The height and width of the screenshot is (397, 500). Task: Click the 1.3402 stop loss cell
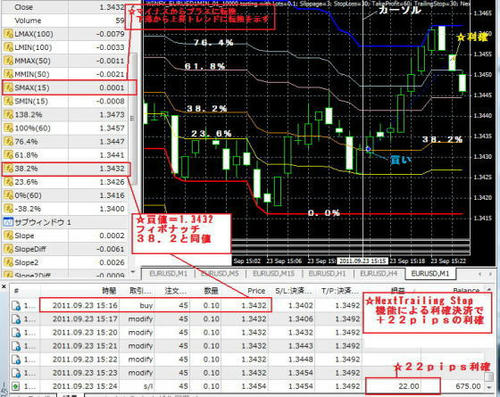coord(300,306)
